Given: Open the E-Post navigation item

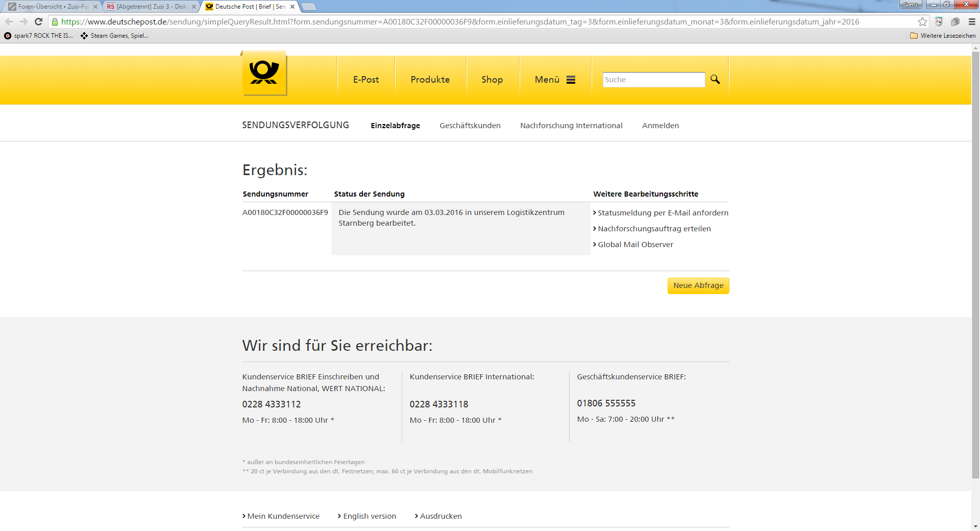Looking at the screenshot, I should [x=366, y=80].
